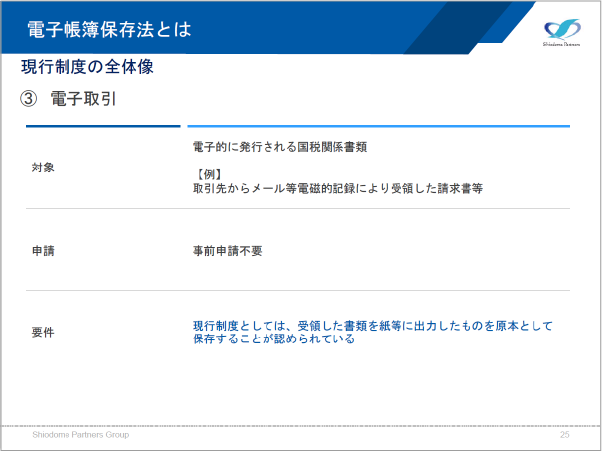Click the Shiodome Partners logo
The image size is (602, 451).
(x=562, y=33)
